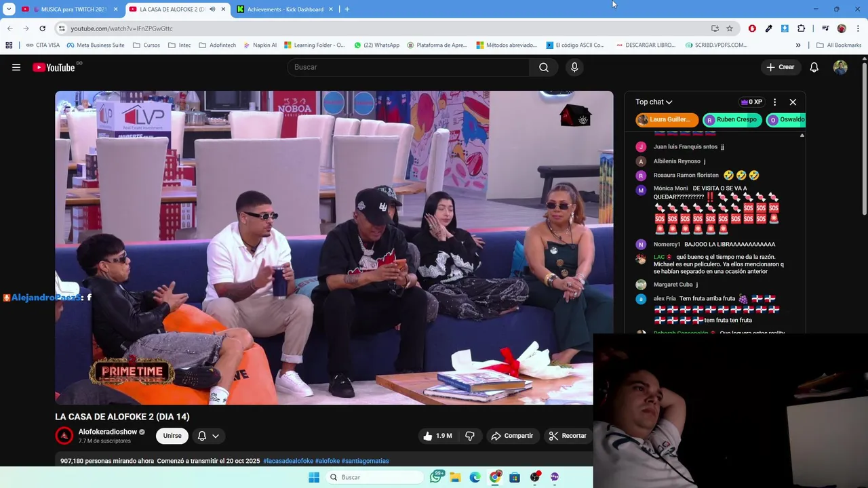The image size is (868, 488).
Task: Like the video with thumbs up
Action: [437, 436]
